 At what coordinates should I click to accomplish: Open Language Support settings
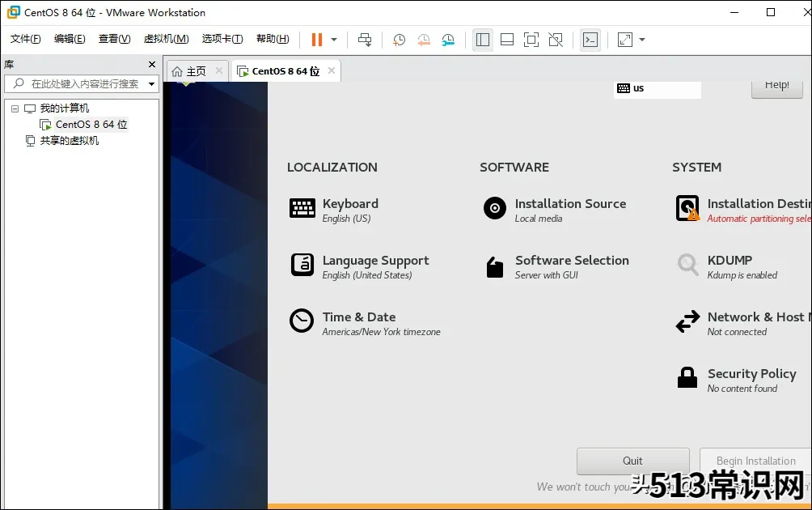click(360, 266)
